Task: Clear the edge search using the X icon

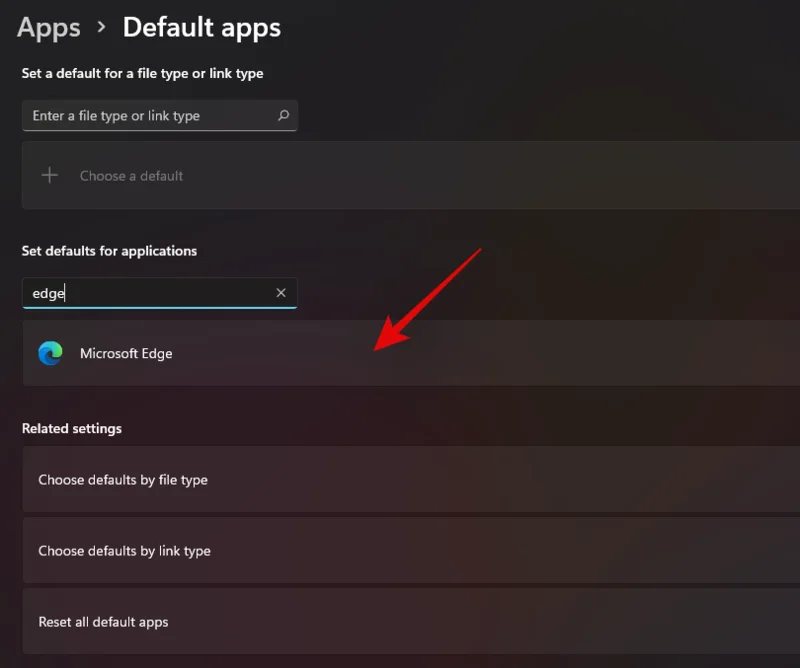Action: (281, 292)
